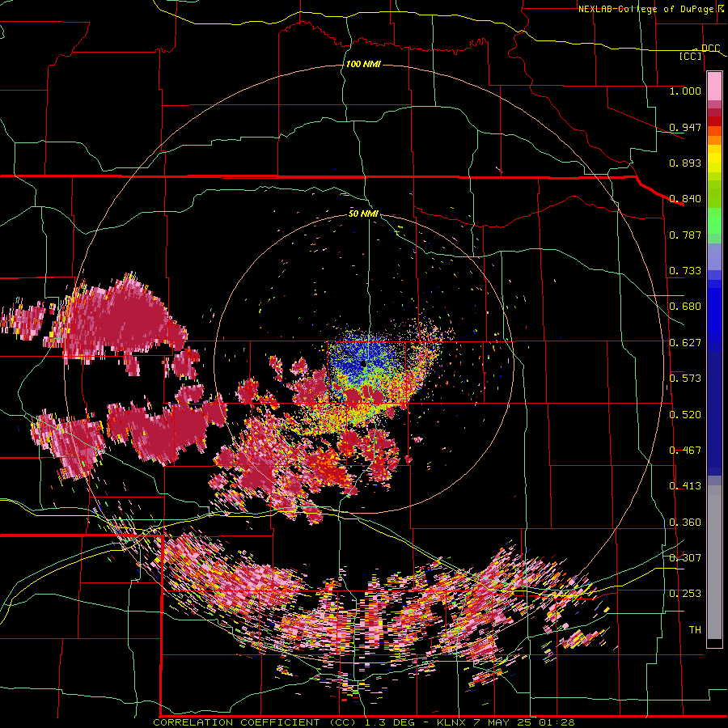Click the NEXLAB-College of DuPage credit text
Viewport: 728px width, 728px height.
pos(645,9)
